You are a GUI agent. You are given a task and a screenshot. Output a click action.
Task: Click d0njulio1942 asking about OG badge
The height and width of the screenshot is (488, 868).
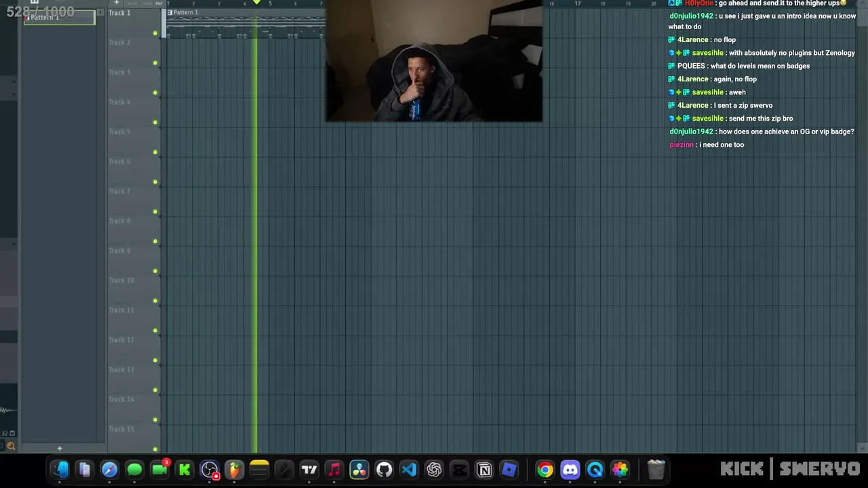[691, 131]
